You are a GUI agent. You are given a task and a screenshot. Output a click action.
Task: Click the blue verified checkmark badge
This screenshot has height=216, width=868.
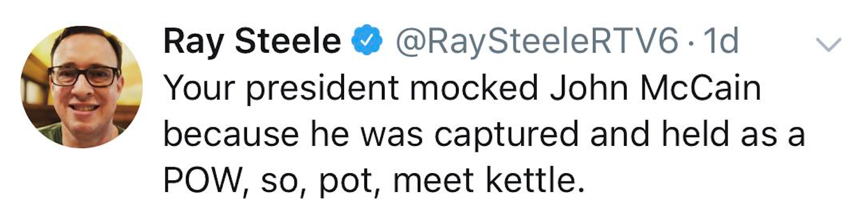click(x=367, y=42)
